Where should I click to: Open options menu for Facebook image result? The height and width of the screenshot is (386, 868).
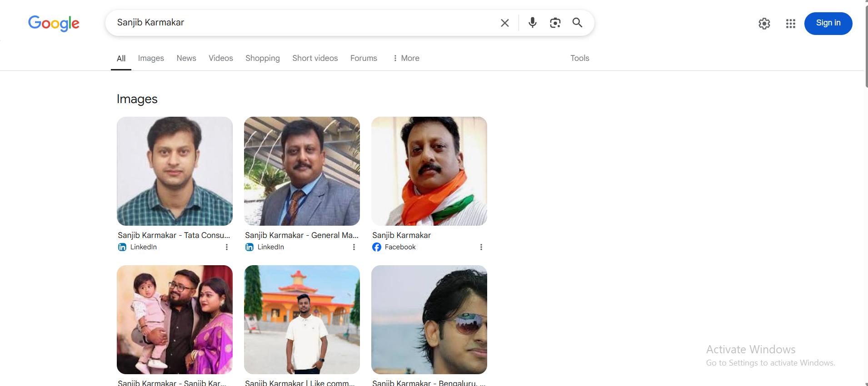click(x=481, y=247)
